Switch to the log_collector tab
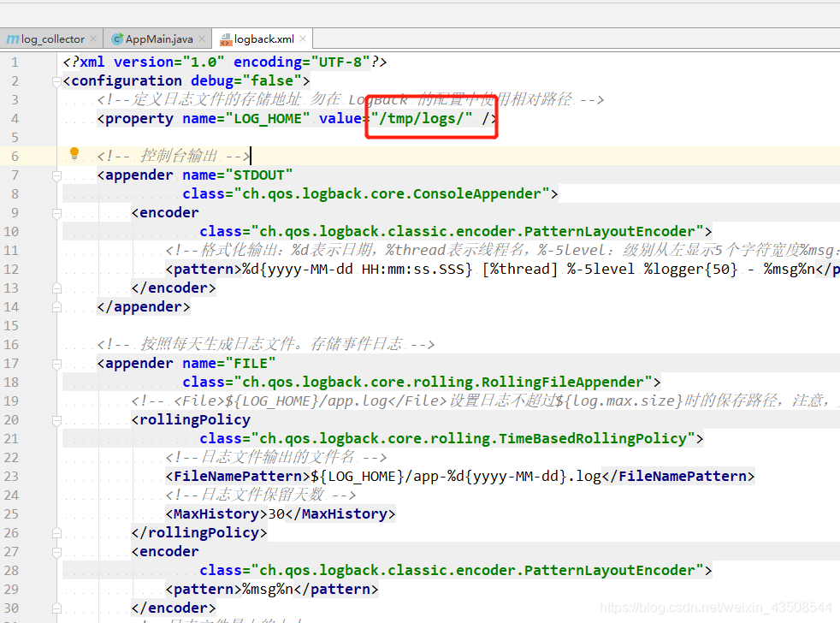Viewport: 840px width, 623px height. pos(52,39)
